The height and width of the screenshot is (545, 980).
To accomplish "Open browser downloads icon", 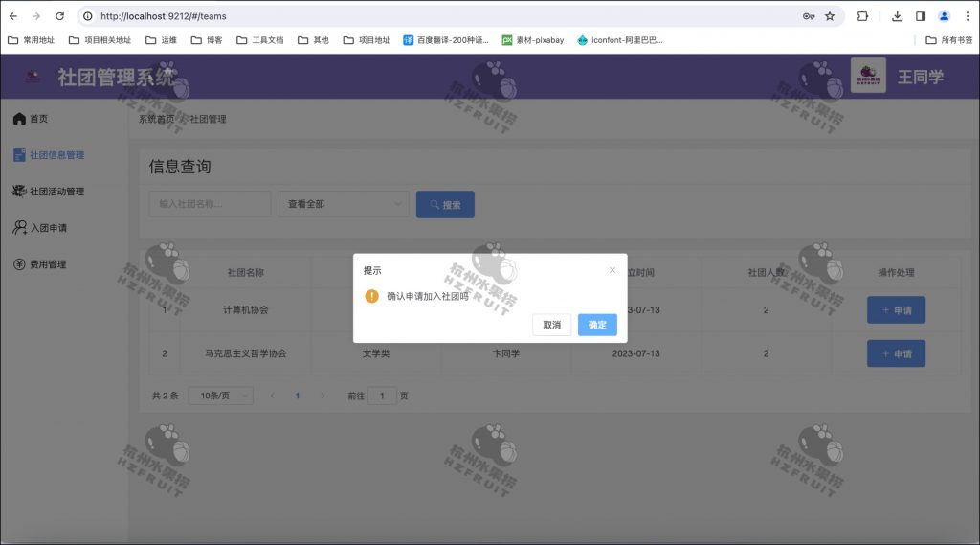I will pyautogui.click(x=897, y=16).
